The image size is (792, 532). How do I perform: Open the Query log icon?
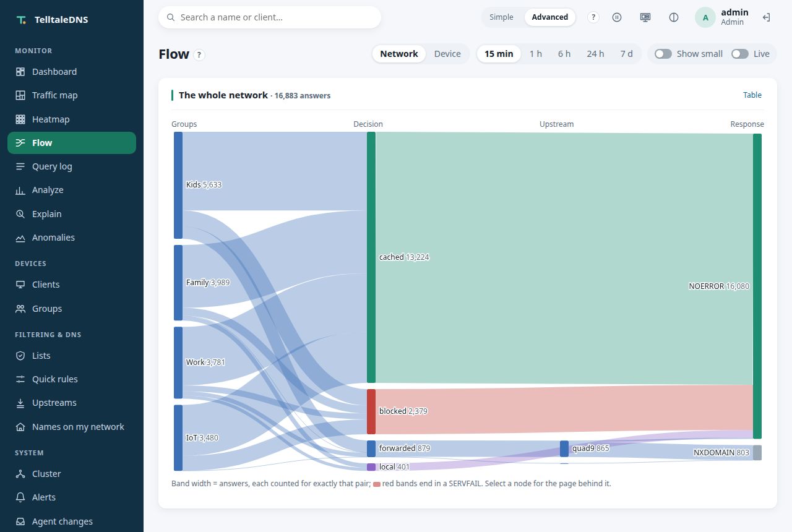point(20,166)
